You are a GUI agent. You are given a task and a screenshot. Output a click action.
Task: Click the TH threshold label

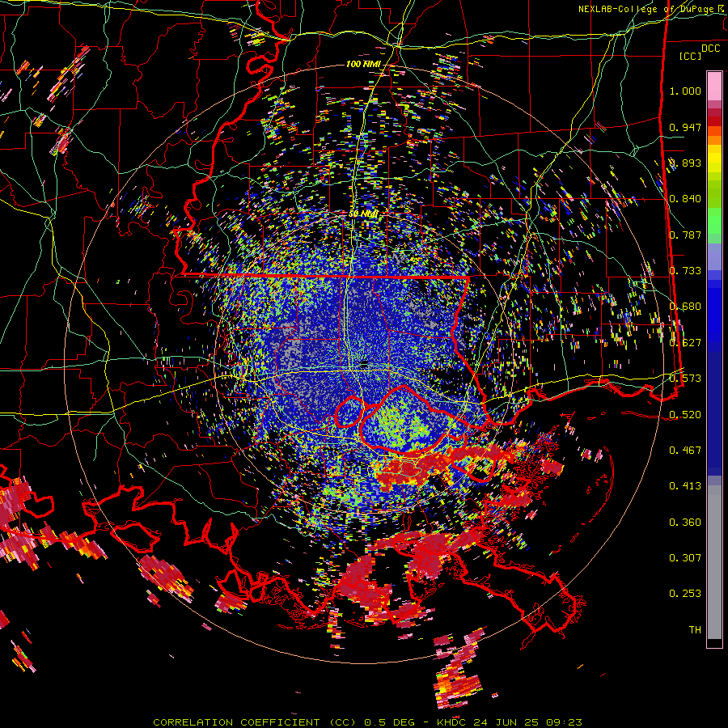[695, 630]
